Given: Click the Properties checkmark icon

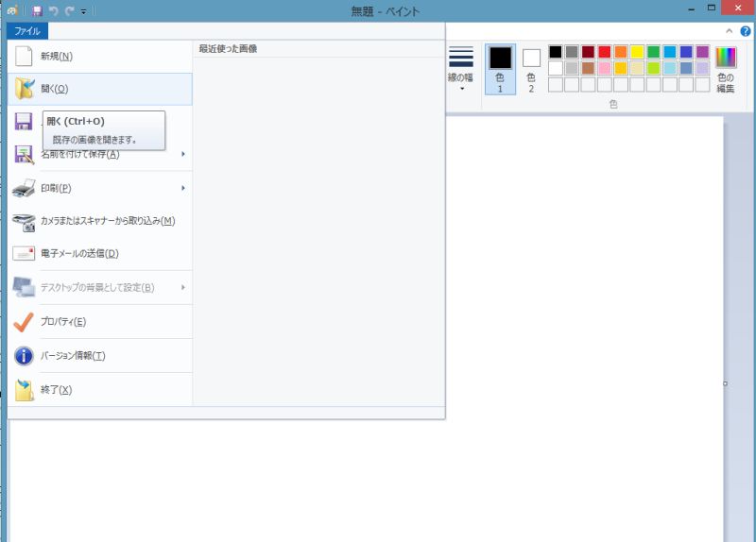Looking at the screenshot, I should click(x=24, y=322).
